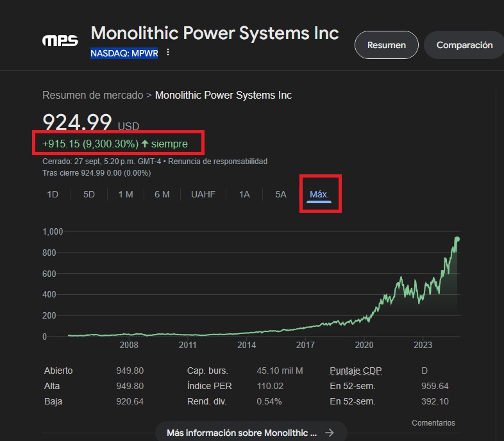Click Más información sobre Monolithic button
Image resolution: width=504 pixels, height=441 pixels.
point(242,433)
